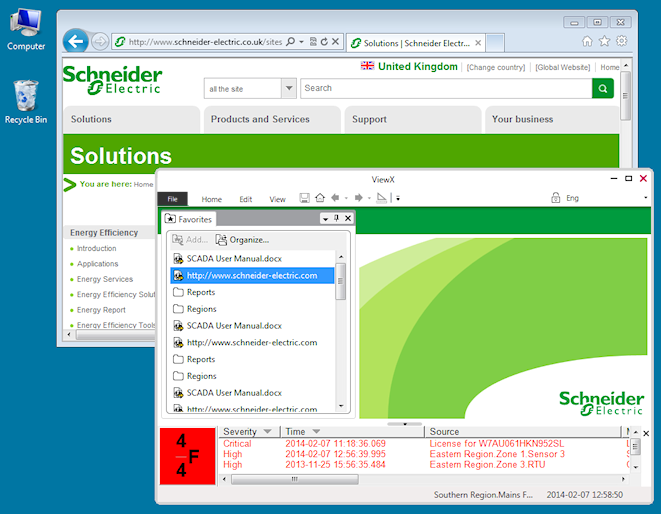Click the back arrow in ViewX toolbar
Viewport: 661px width, 514px height.
coord(334,198)
